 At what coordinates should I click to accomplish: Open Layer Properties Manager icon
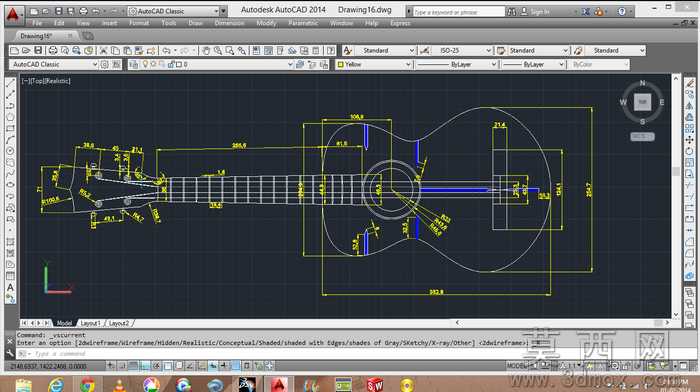coord(133,65)
